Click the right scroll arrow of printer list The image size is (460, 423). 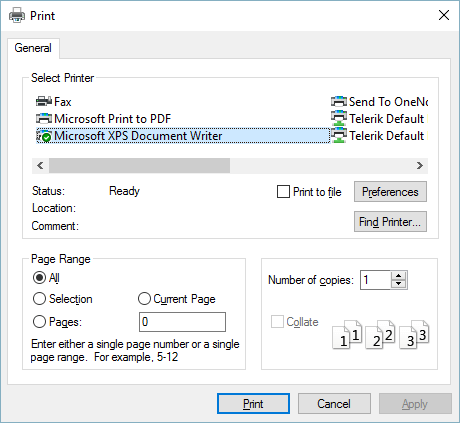pyautogui.click(x=420, y=165)
